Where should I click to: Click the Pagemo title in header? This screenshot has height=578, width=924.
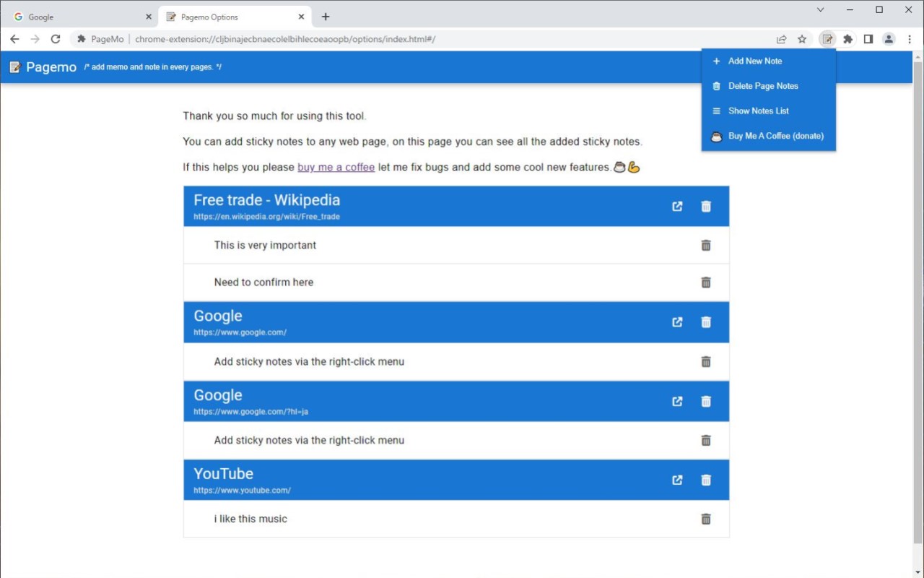pos(51,67)
